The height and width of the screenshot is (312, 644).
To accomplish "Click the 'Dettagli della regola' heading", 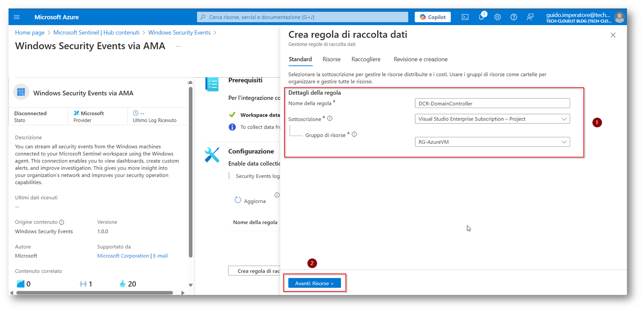I will click(x=314, y=93).
